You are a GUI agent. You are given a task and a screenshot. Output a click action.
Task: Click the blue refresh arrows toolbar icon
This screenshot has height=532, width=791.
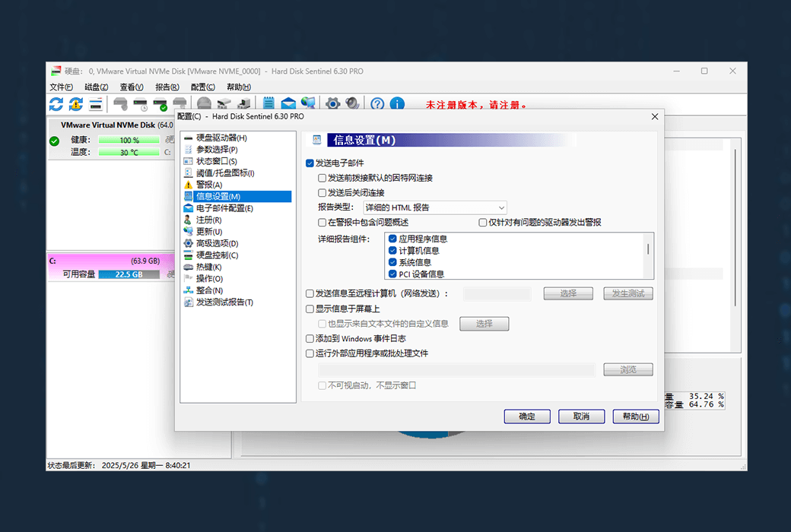[x=56, y=104]
